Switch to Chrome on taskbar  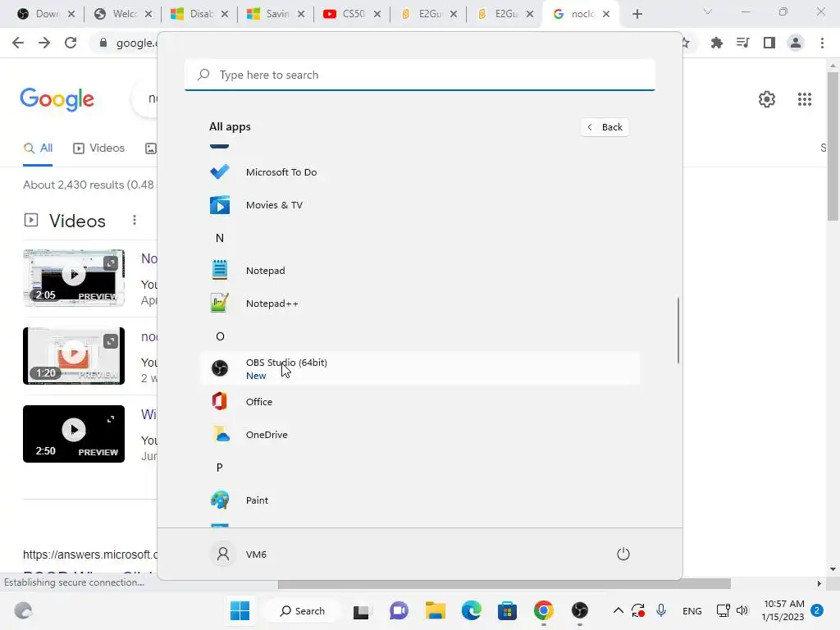pos(543,610)
